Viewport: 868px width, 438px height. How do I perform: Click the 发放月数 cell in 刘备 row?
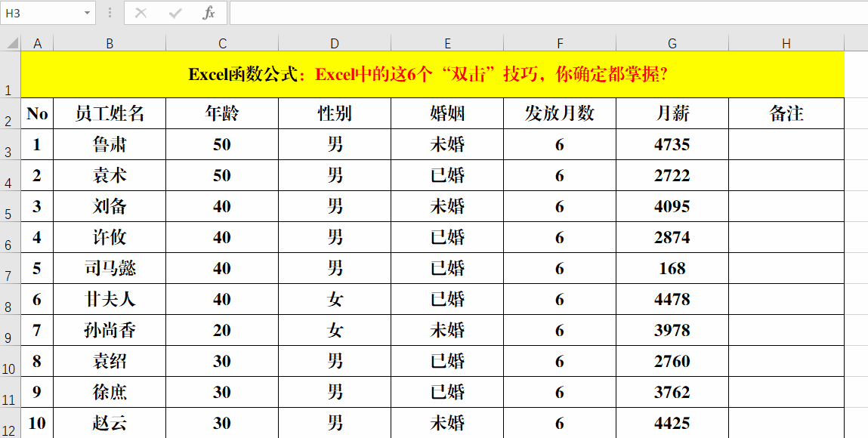coord(560,207)
